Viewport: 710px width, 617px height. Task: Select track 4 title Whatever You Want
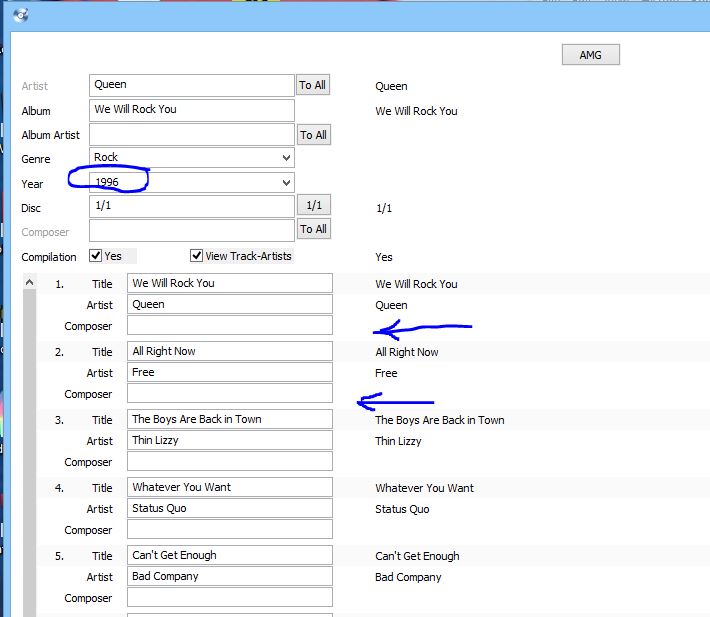pyautogui.click(x=229, y=488)
